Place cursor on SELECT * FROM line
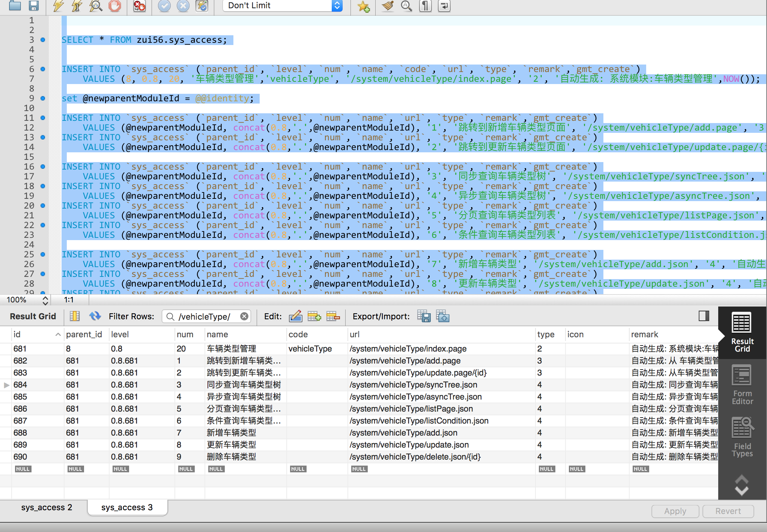 pos(144,40)
